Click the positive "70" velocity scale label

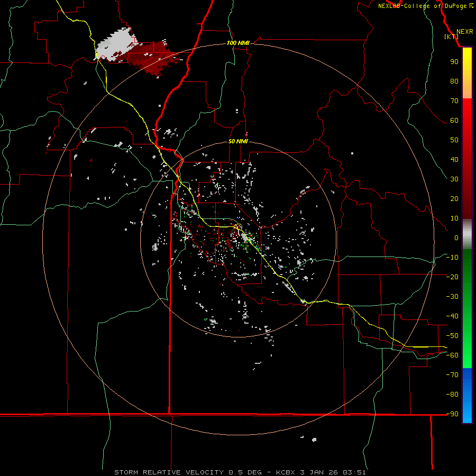[x=454, y=101]
